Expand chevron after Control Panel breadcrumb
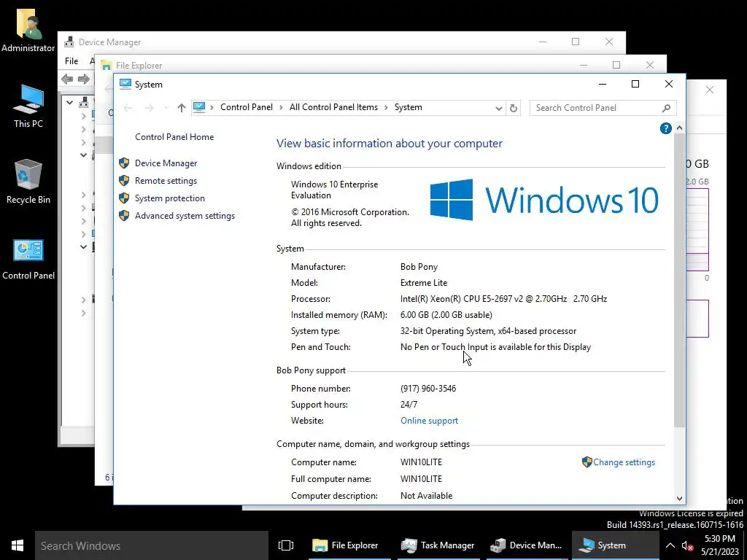 (281, 108)
